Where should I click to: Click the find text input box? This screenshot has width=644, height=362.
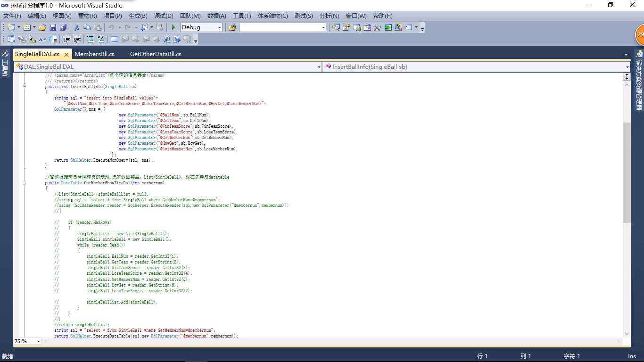click(279, 27)
